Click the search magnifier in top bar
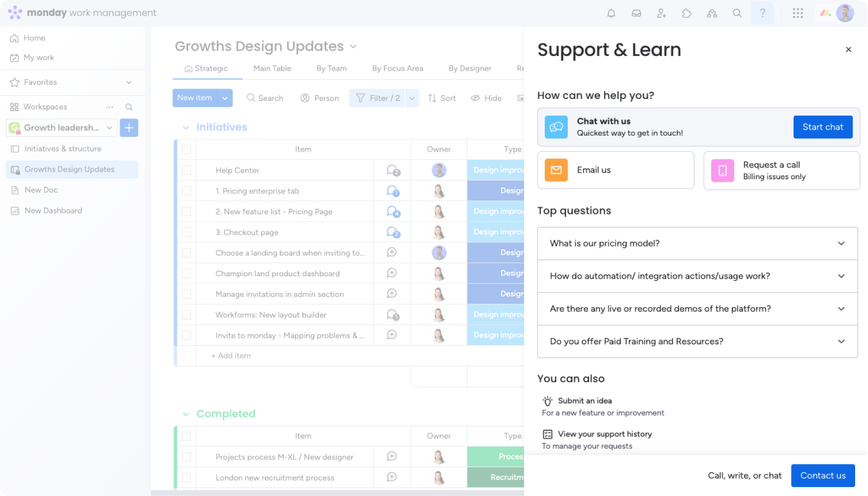This screenshot has height=496, width=868. (738, 13)
